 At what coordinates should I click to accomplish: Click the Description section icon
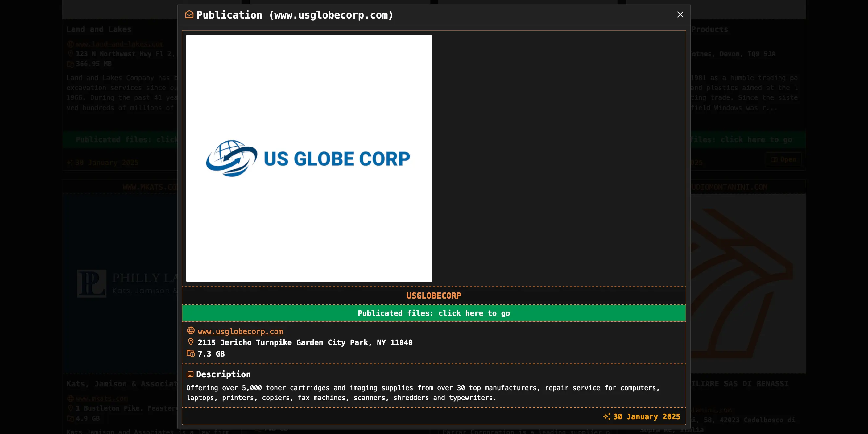click(190, 374)
